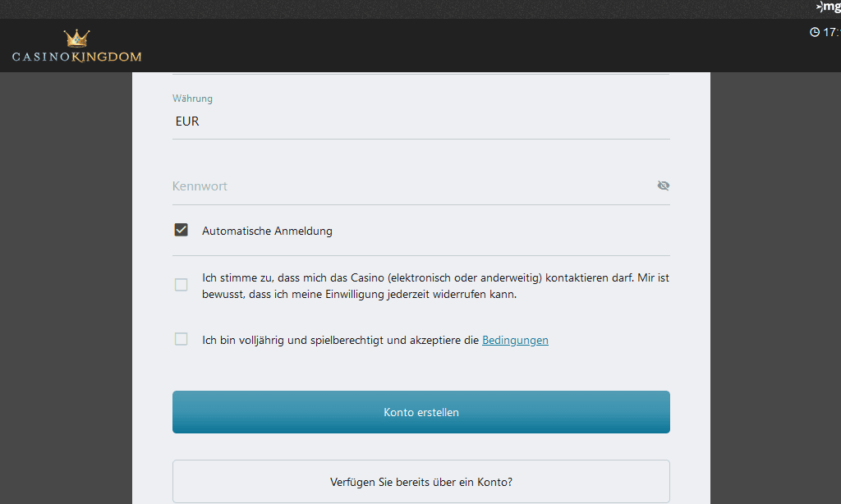Image resolution: width=841 pixels, height=504 pixels.
Task: Check the volljährig und spielberechtigt checkbox
Action: point(182,339)
